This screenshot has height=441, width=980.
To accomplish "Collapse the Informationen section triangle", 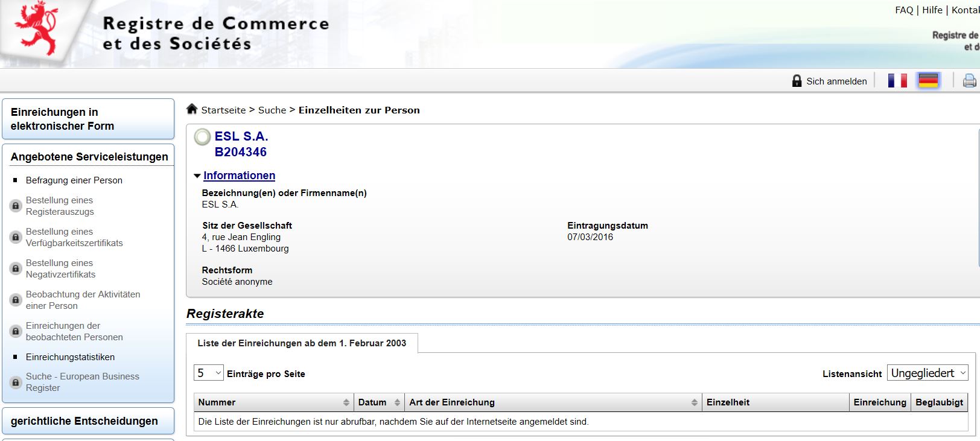I will pos(197,176).
